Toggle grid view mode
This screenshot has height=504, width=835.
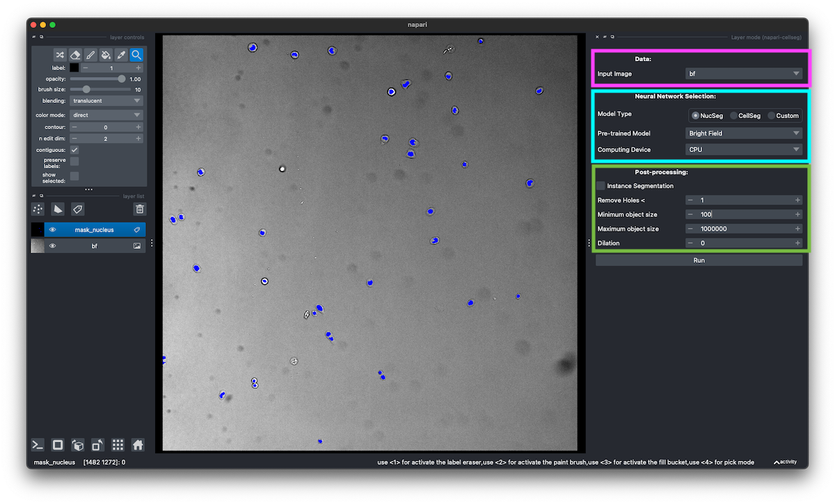[118, 445]
